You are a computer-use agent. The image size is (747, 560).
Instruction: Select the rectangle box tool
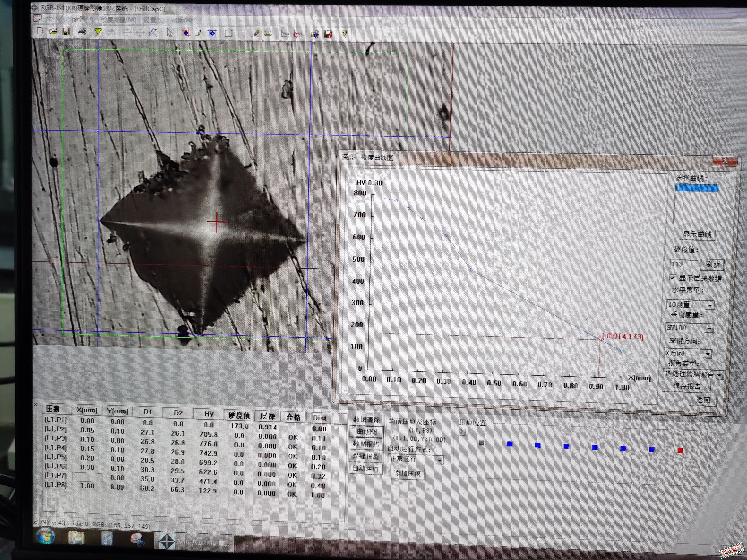[228, 33]
